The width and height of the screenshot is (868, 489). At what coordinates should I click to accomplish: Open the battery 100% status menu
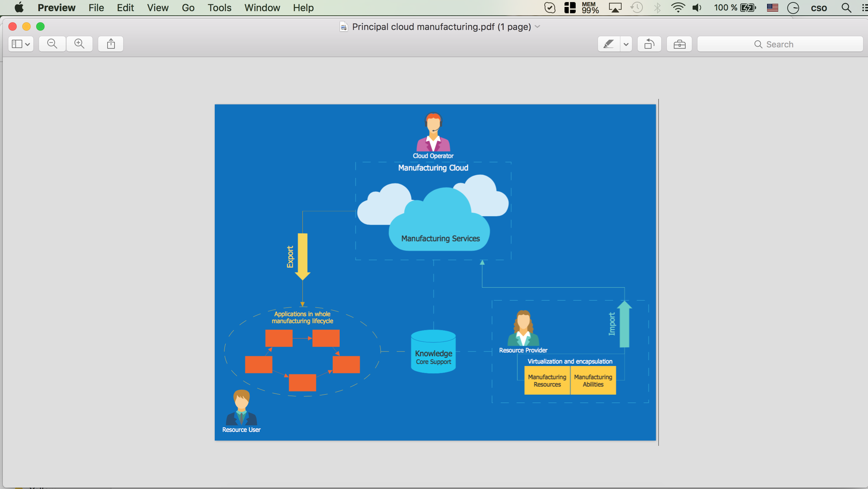[x=735, y=8]
